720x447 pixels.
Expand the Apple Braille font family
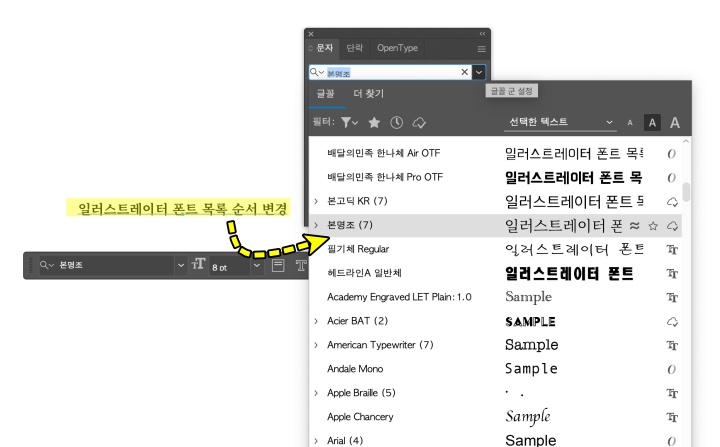click(x=316, y=393)
